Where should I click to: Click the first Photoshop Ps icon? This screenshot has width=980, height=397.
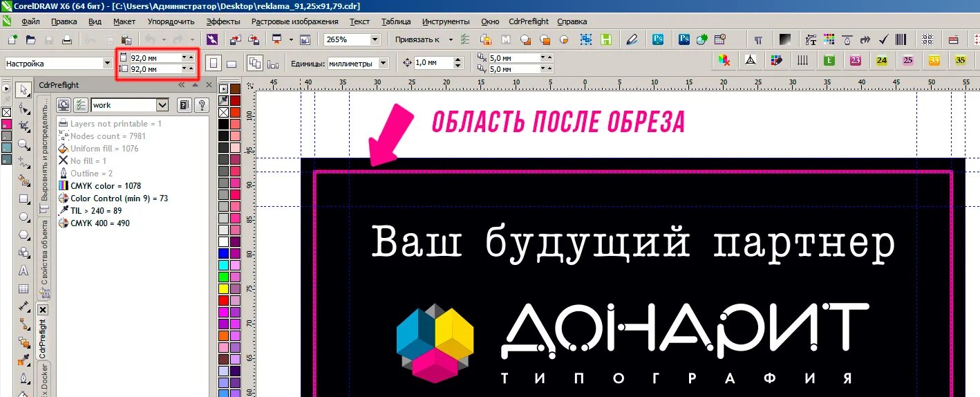[x=659, y=39]
